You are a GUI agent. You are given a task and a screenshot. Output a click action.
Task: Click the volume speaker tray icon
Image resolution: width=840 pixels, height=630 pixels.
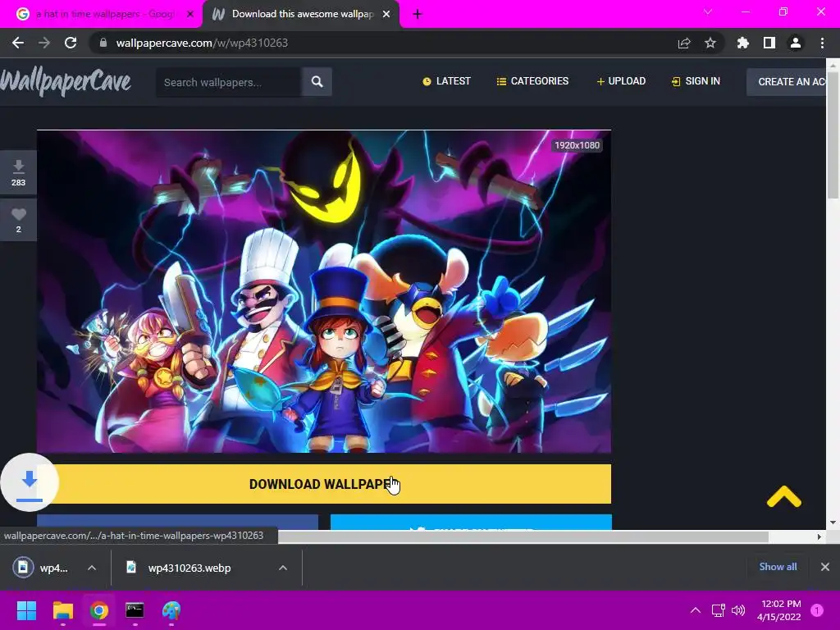[x=738, y=610]
